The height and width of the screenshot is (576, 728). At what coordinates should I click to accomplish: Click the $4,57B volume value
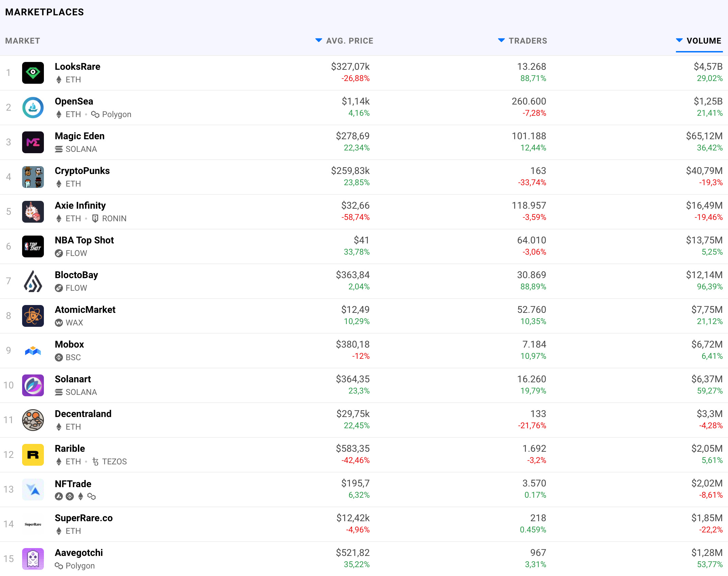tap(708, 67)
